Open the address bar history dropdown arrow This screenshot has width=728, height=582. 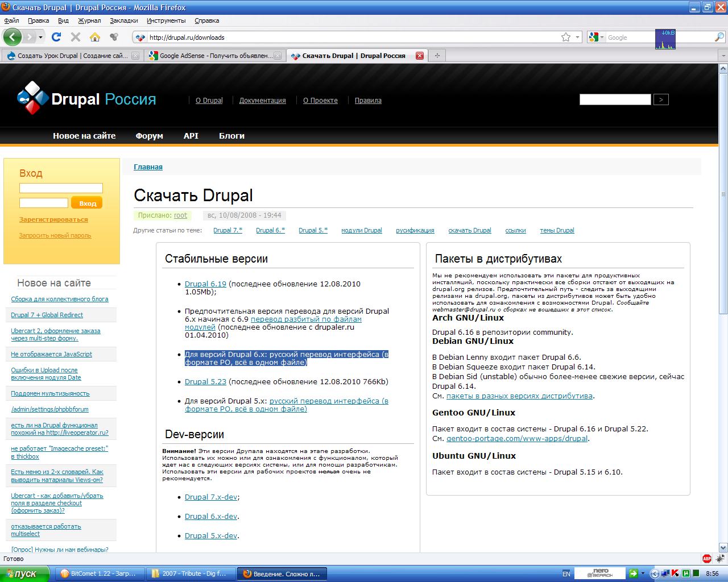tap(577, 38)
